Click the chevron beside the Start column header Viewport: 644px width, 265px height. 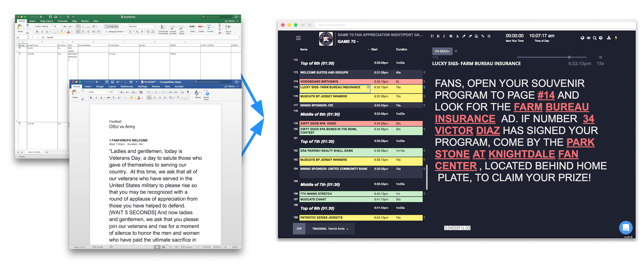click(369, 50)
